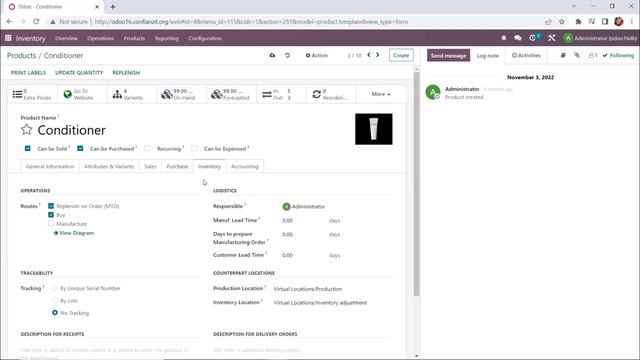Check the Manufacture route checkbox
The image size is (640, 360).
click(51, 224)
